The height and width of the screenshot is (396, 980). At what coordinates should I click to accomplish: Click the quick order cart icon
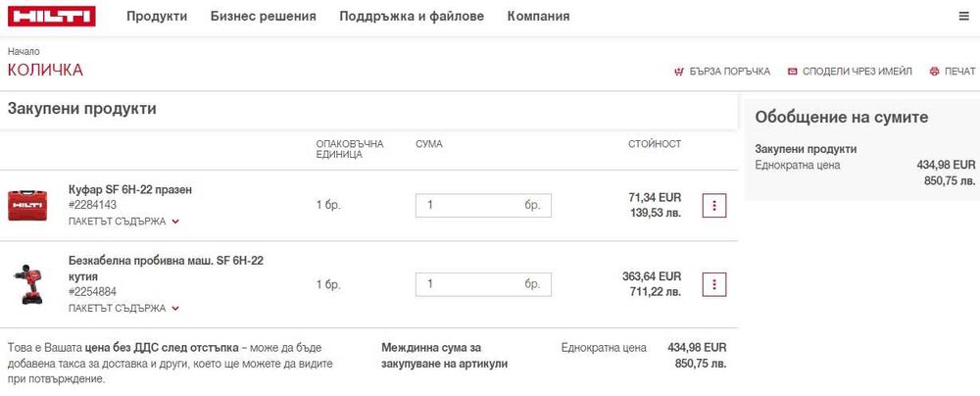678,72
